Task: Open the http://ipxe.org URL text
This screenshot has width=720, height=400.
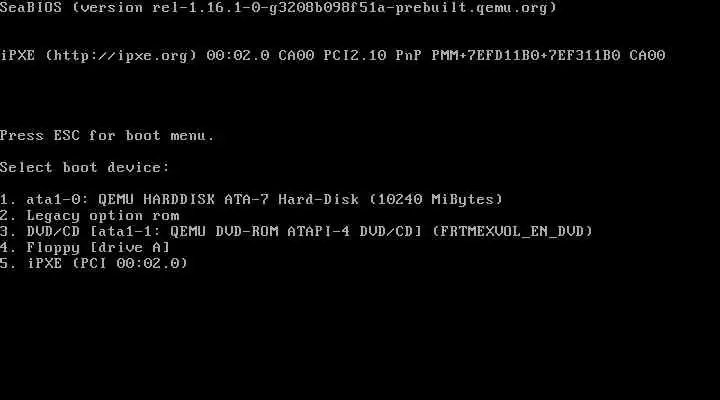Action: tap(121, 55)
